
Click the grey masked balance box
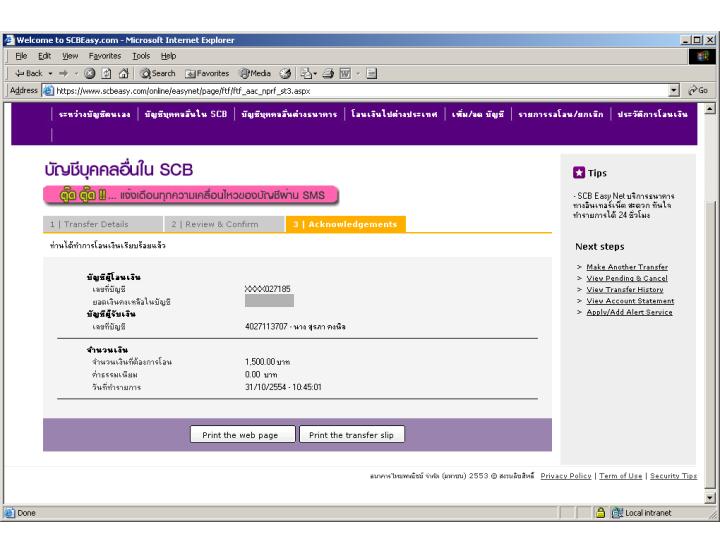(x=269, y=301)
